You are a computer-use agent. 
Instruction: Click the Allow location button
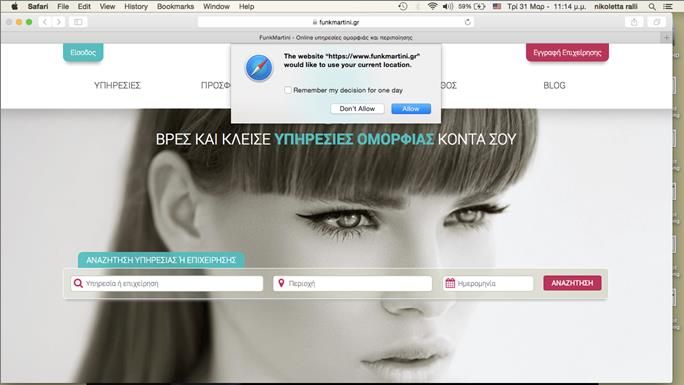click(x=411, y=109)
